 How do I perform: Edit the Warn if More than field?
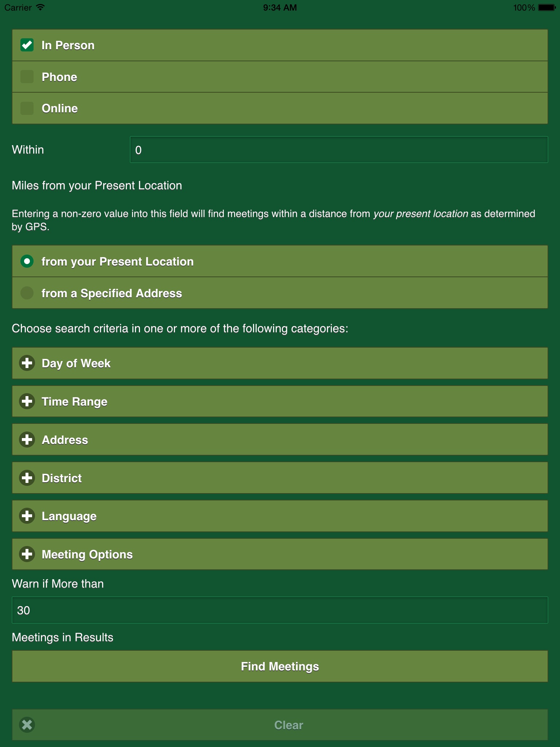click(280, 610)
